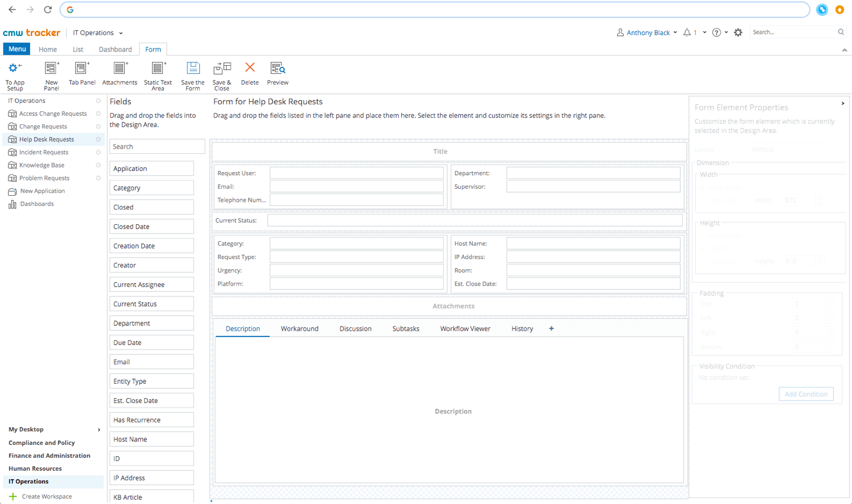Open New Application in sidebar
The height and width of the screenshot is (504, 852).
point(43,191)
